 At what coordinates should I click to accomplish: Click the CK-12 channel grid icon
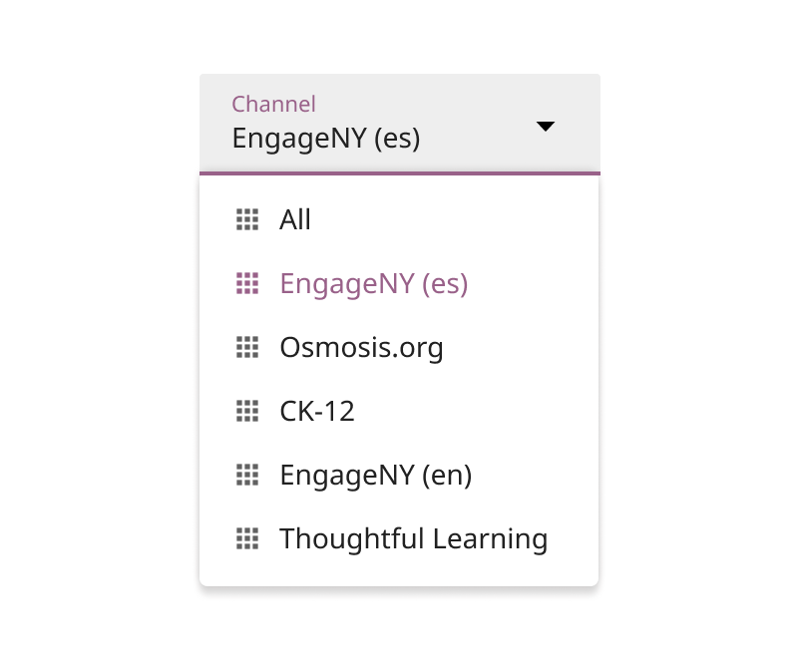coord(247,412)
